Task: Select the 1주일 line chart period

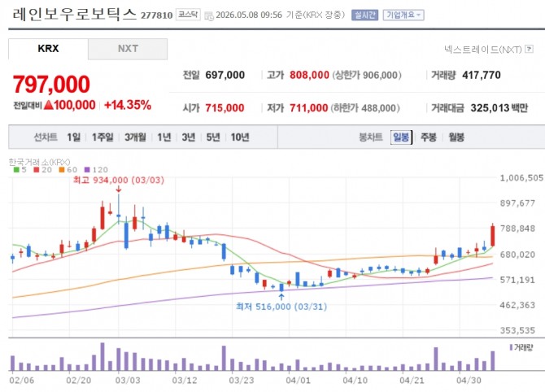Action: click(102, 137)
